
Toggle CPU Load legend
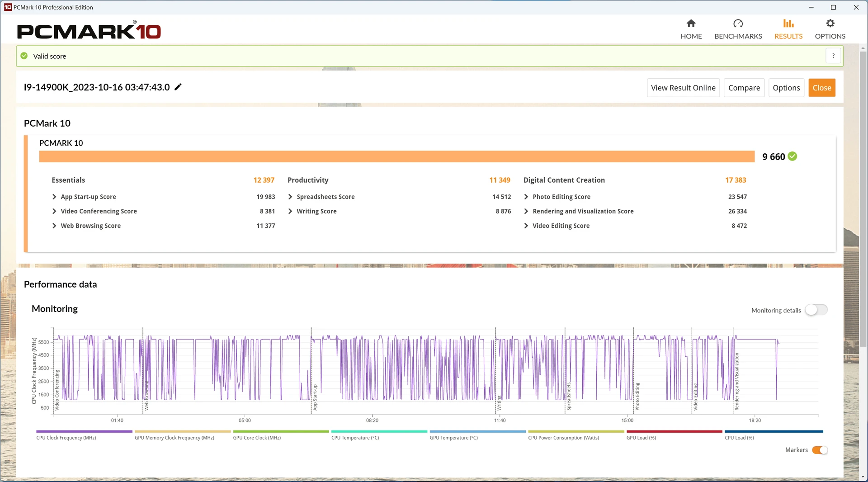click(x=774, y=435)
